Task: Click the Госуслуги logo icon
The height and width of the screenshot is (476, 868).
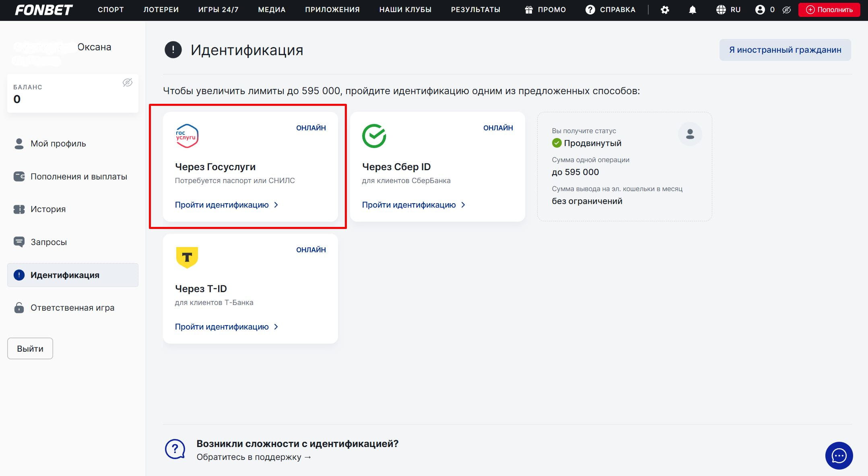Action: point(187,136)
